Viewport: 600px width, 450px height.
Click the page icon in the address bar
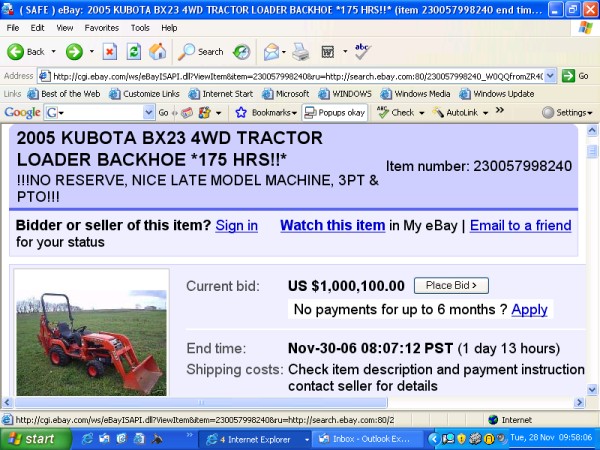coord(45,76)
